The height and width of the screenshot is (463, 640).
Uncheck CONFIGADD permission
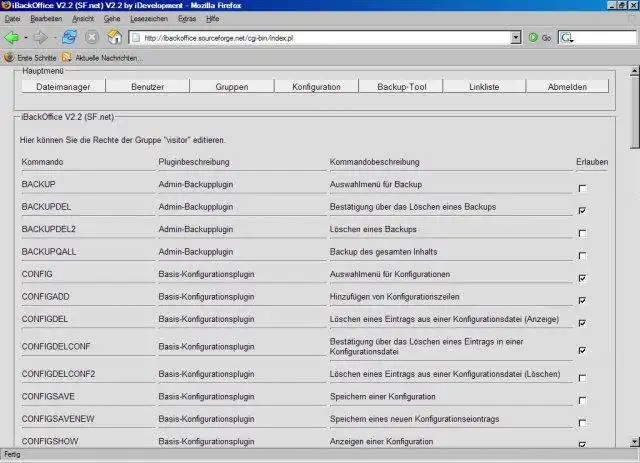(582, 301)
